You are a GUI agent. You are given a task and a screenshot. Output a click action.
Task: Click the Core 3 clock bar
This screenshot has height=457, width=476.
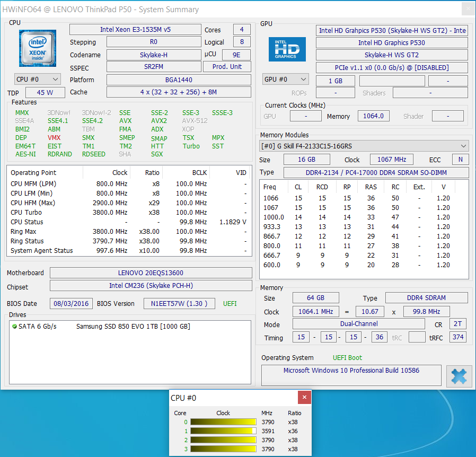(223, 449)
